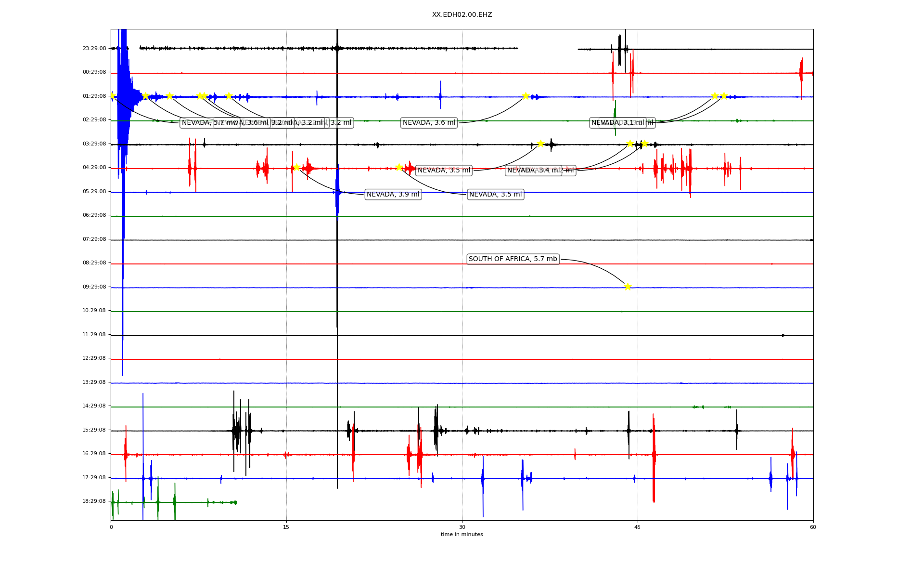Viewport: 924px width, 578px height.
Task: Click the first yellow star on the 01:29:08 trace
Action: [113, 96]
